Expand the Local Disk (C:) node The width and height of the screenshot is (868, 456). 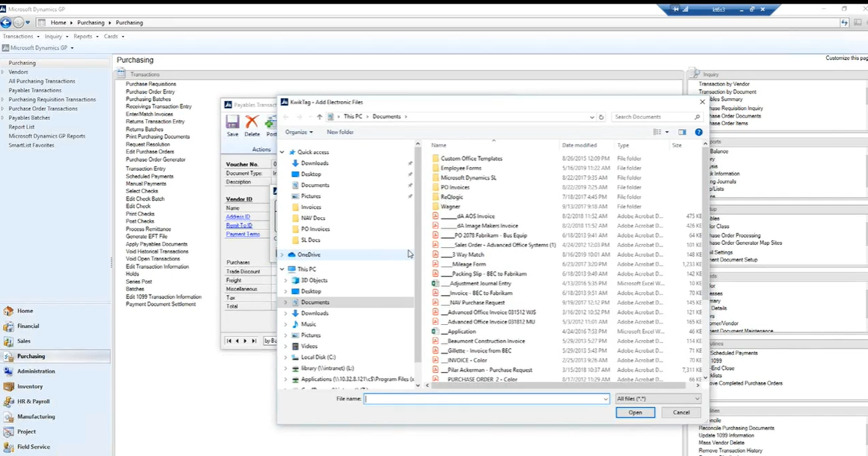[x=286, y=358]
